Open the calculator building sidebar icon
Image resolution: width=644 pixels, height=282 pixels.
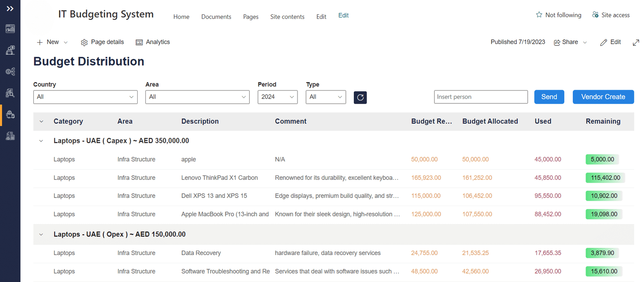(x=10, y=136)
